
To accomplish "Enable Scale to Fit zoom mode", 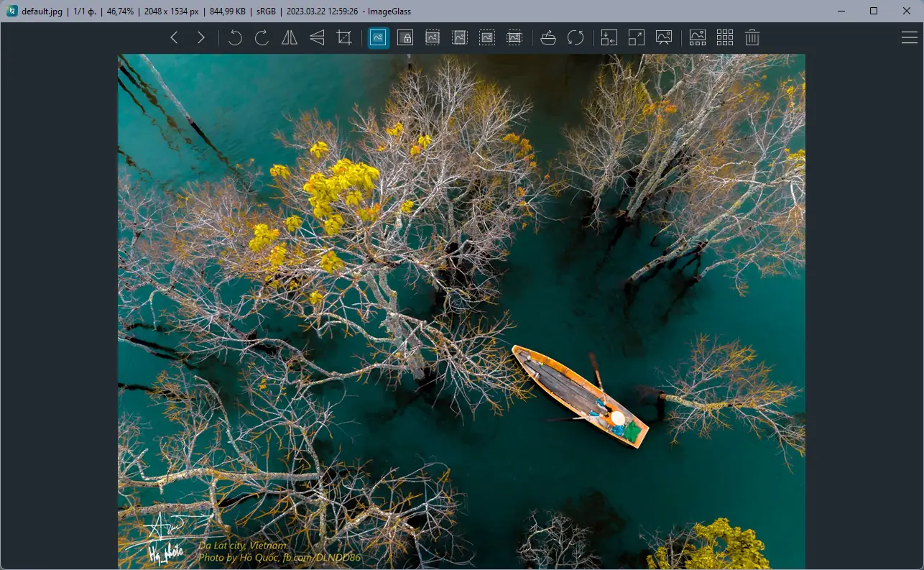I will click(x=487, y=38).
